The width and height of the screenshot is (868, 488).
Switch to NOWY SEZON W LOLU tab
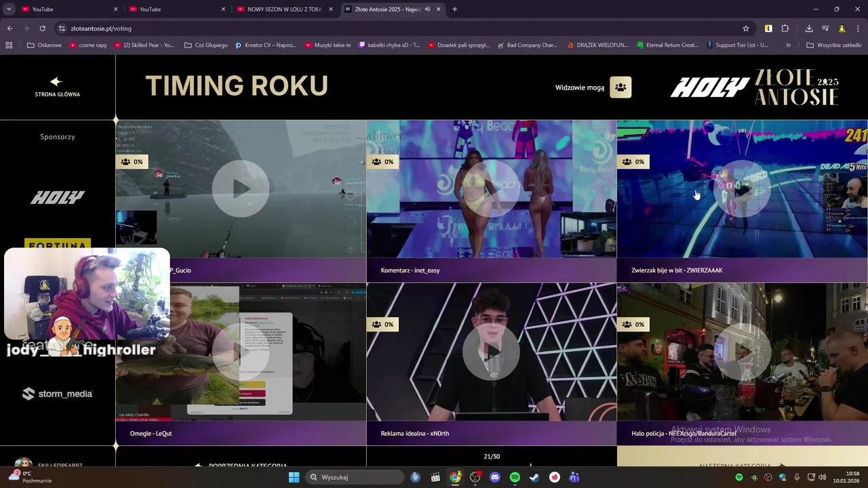click(x=283, y=9)
